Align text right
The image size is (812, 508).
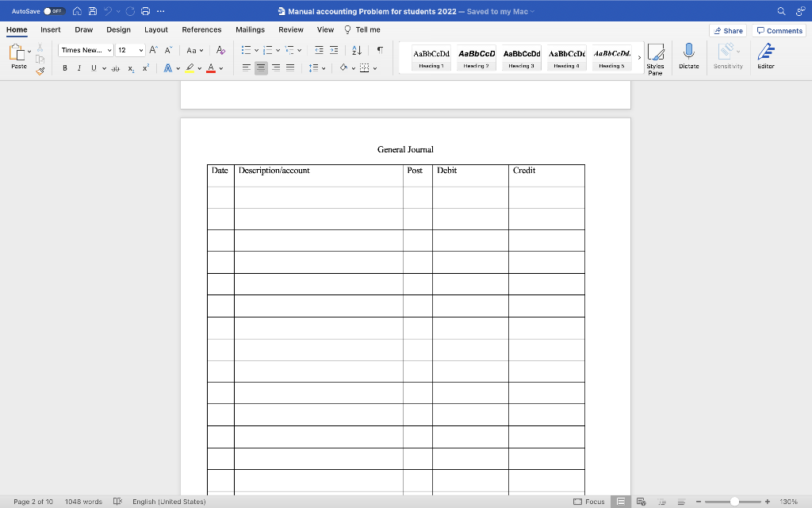pos(276,68)
